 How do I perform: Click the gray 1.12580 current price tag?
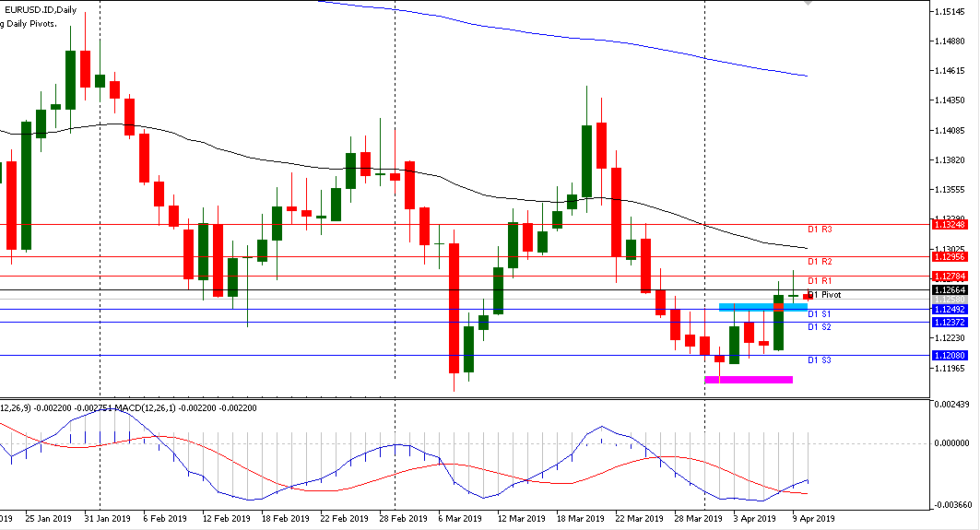tap(950, 300)
